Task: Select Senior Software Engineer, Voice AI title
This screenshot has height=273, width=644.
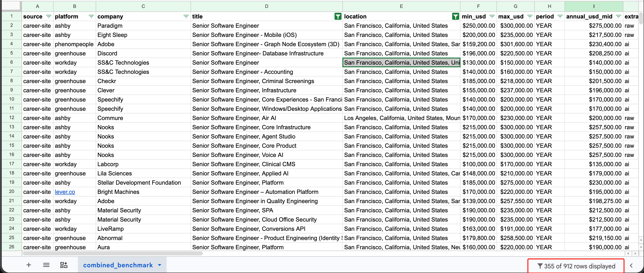Action: coord(266,155)
